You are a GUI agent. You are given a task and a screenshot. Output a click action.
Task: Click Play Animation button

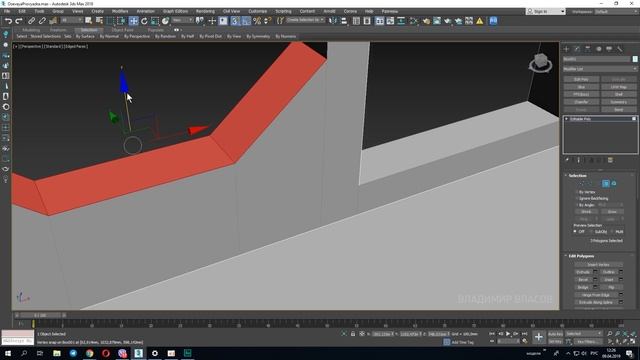tap(508, 334)
